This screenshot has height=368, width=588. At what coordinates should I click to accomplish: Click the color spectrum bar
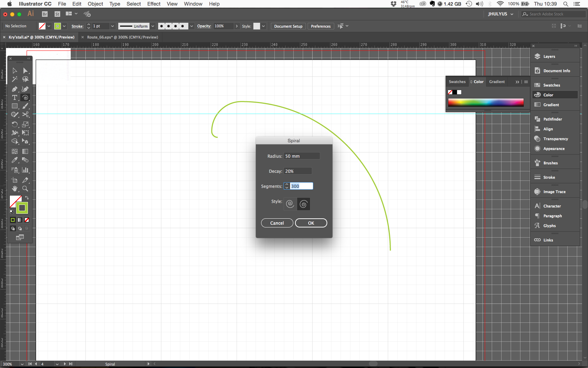coord(486,102)
